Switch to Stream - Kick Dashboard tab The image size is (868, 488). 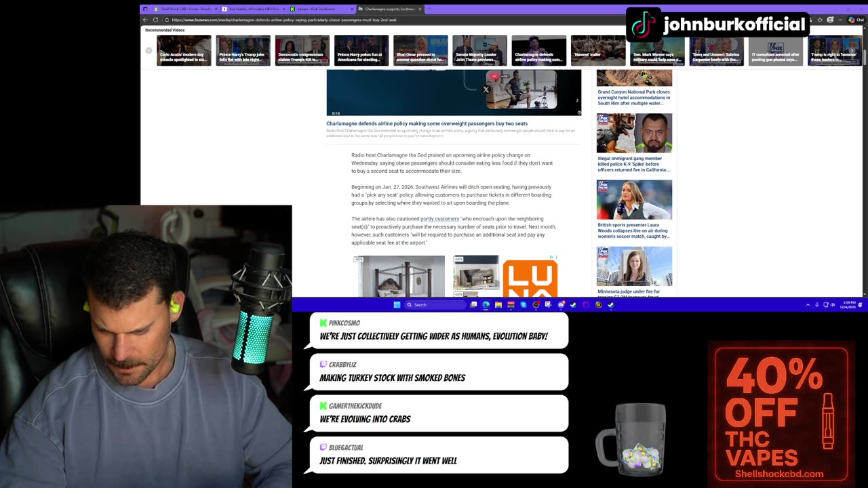point(321,9)
